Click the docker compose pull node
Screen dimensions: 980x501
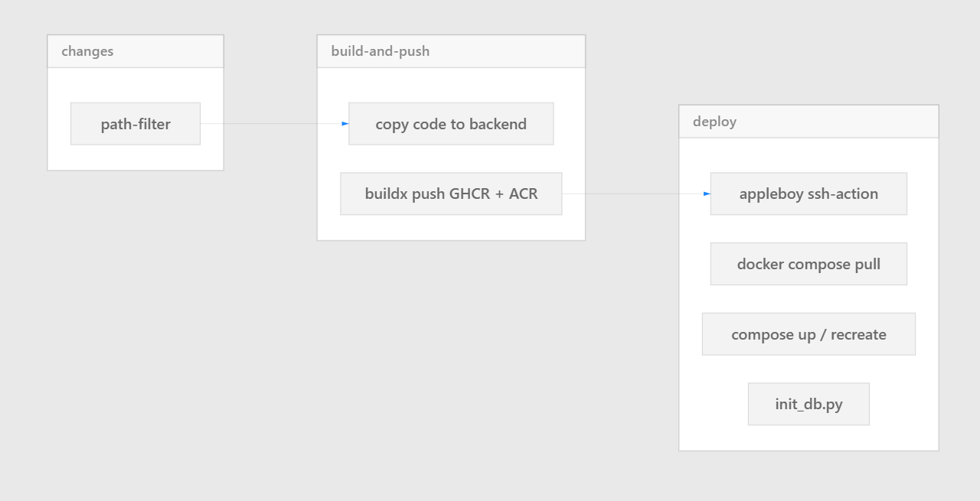[808, 264]
